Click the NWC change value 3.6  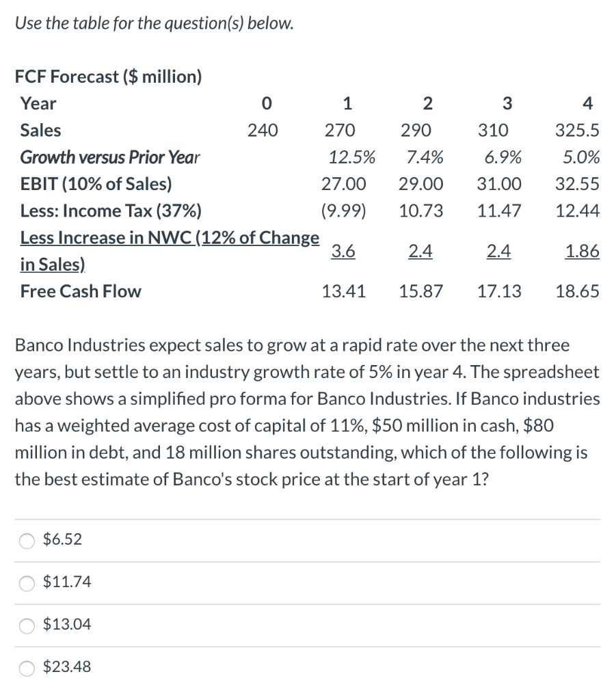coord(343,252)
